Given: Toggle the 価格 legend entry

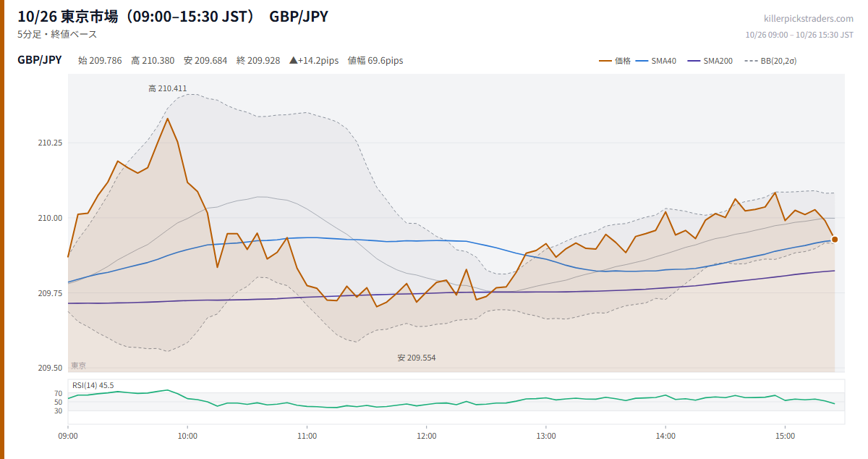Looking at the screenshot, I should tap(614, 61).
